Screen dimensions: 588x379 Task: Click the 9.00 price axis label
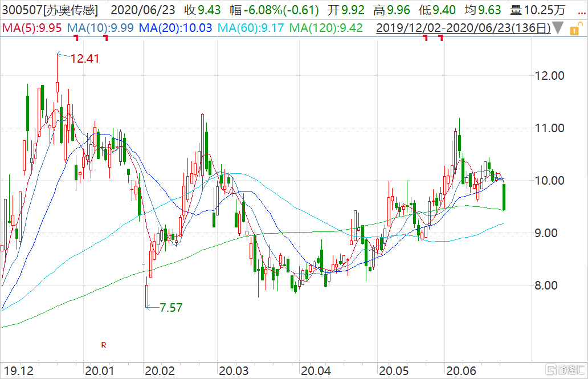pyautogui.click(x=546, y=233)
